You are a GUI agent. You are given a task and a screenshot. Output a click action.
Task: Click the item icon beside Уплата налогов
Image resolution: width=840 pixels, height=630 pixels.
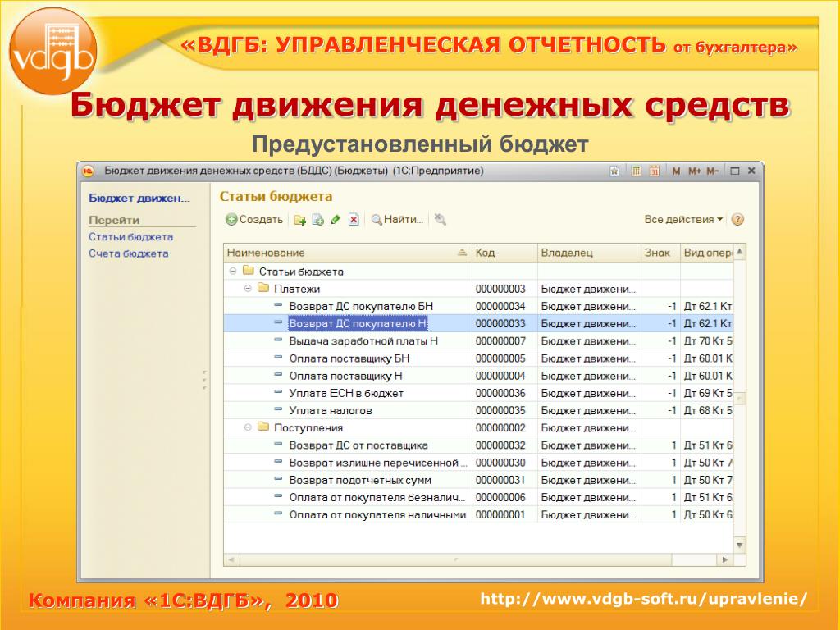(x=278, y=409)
